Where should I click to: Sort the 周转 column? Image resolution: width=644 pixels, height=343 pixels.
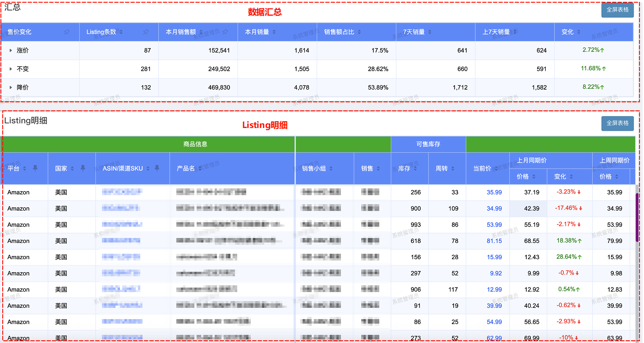coord(452,169)
